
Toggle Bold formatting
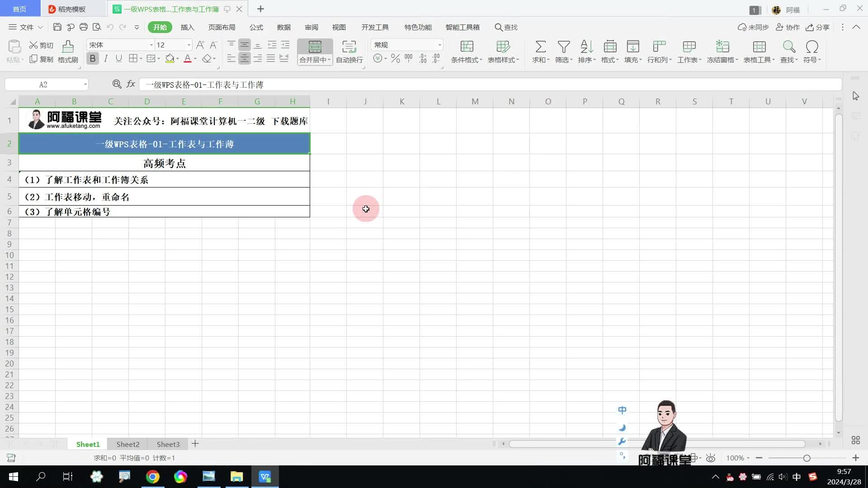(x=93, y=58)
